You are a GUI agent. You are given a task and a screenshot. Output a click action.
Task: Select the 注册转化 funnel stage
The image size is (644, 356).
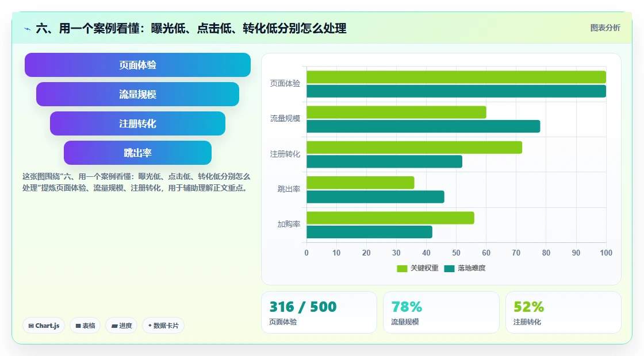click(x=137, y=123)
